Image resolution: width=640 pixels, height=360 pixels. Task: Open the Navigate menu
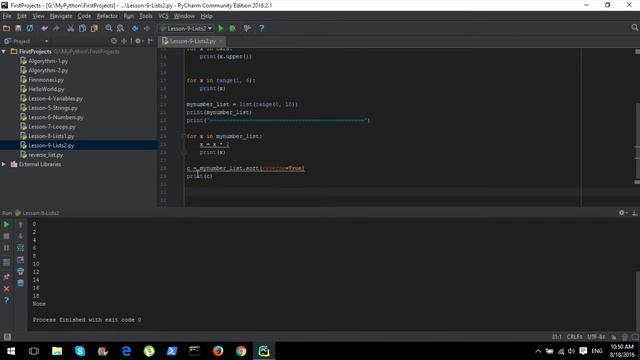[x=61, y=16]
